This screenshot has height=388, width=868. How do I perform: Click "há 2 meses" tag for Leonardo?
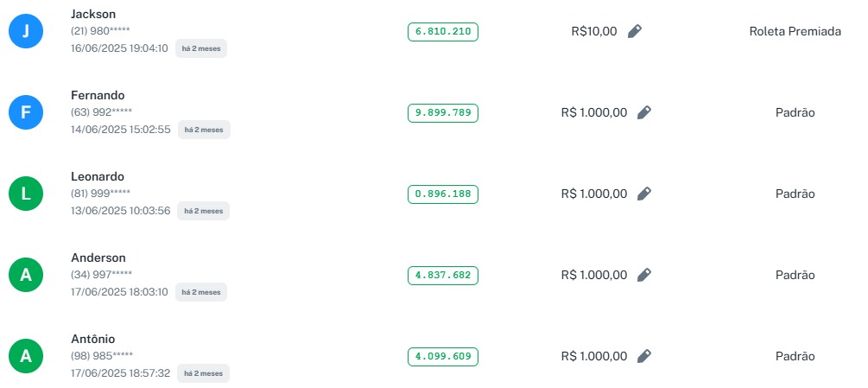(x=204, y=211)
